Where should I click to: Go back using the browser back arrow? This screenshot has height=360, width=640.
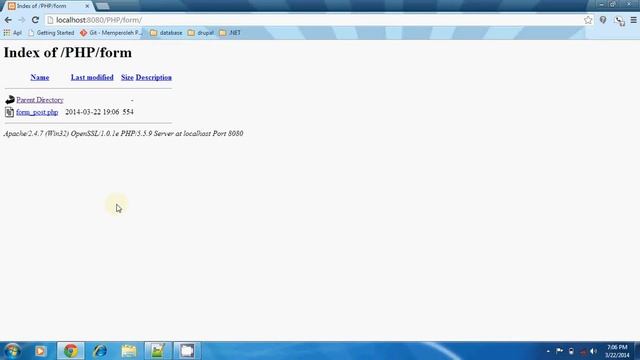8,20
